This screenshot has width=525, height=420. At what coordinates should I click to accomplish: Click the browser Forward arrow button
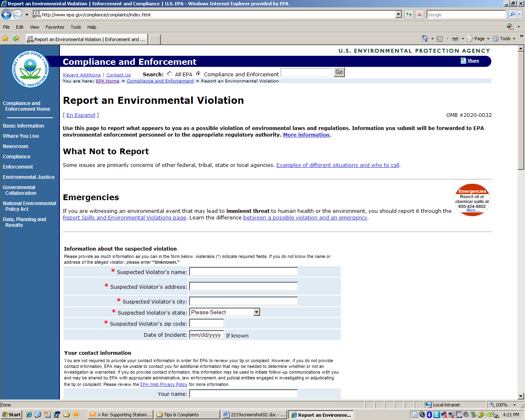click(x=18, y=14)
